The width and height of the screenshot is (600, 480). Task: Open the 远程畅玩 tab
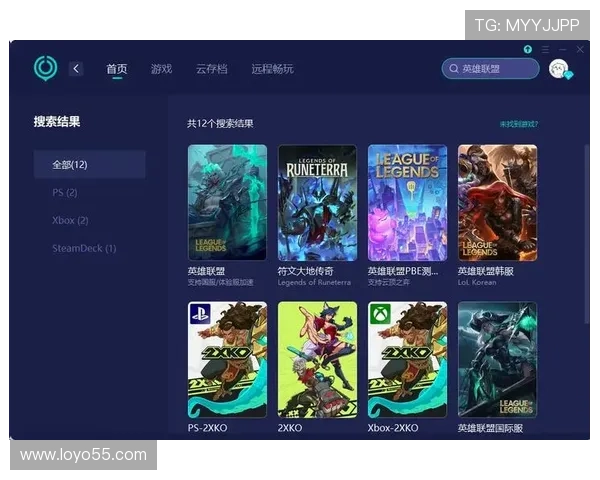tap(272, 69)
